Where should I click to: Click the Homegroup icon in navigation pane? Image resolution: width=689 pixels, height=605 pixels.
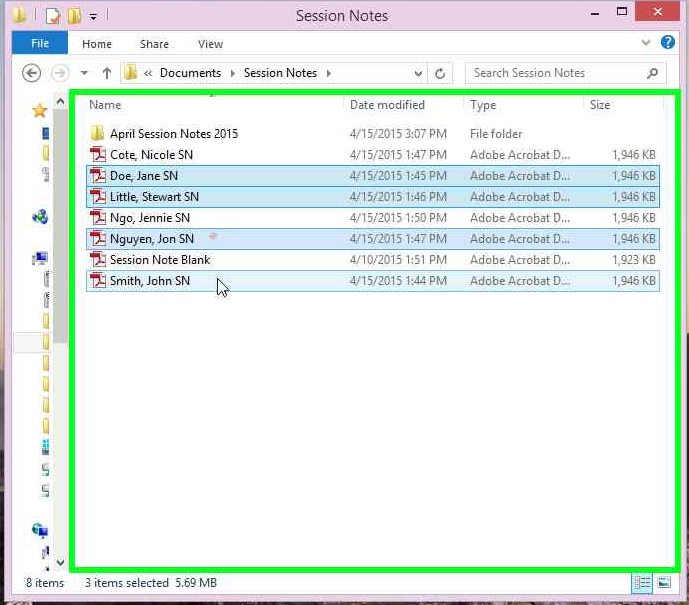click(40, 217)
